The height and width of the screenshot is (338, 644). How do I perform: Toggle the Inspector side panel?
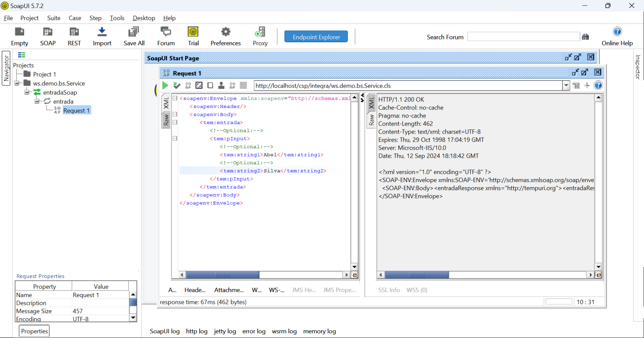click(638, 67)
